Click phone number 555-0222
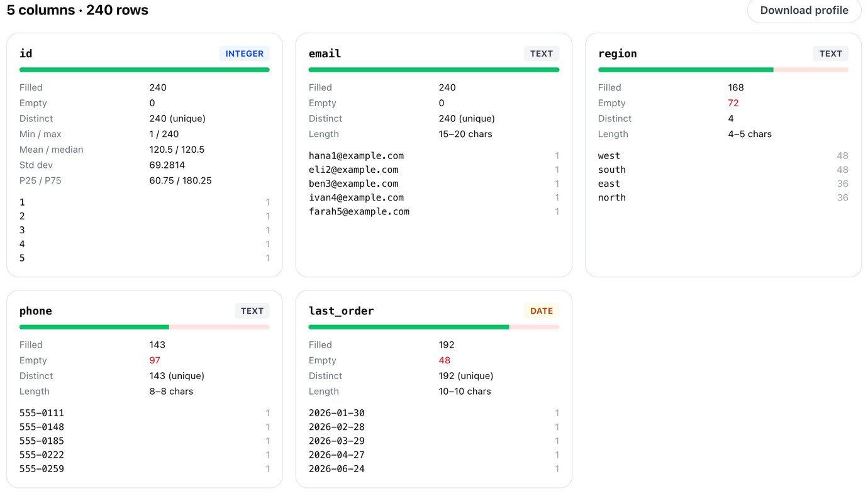The image size is (868, 496). 42,455
